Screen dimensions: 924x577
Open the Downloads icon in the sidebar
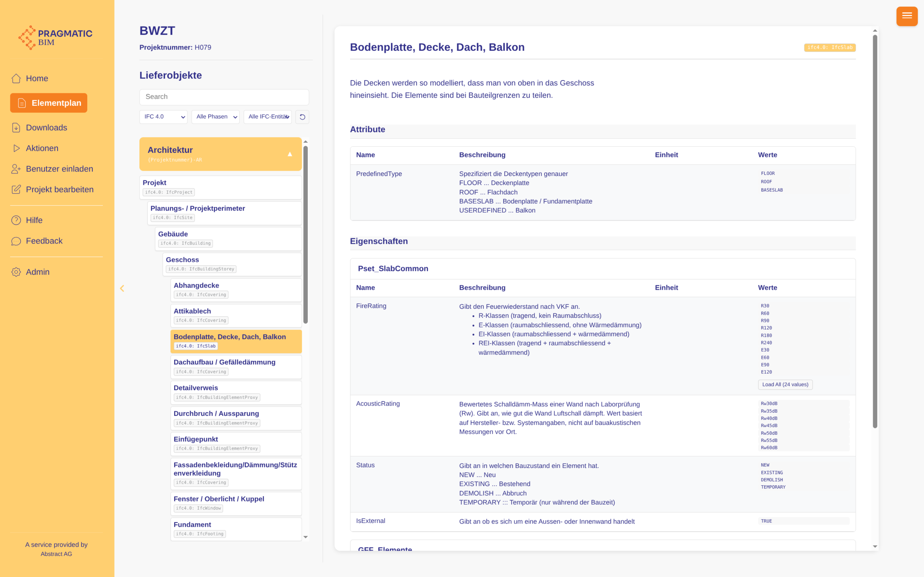click(16, 127)
